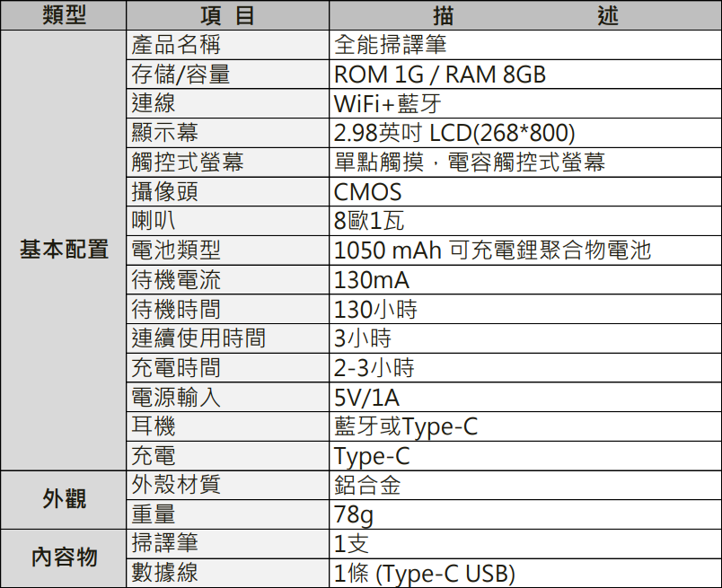Select the 1條 (Type-C USB) cell

[525, 574]
